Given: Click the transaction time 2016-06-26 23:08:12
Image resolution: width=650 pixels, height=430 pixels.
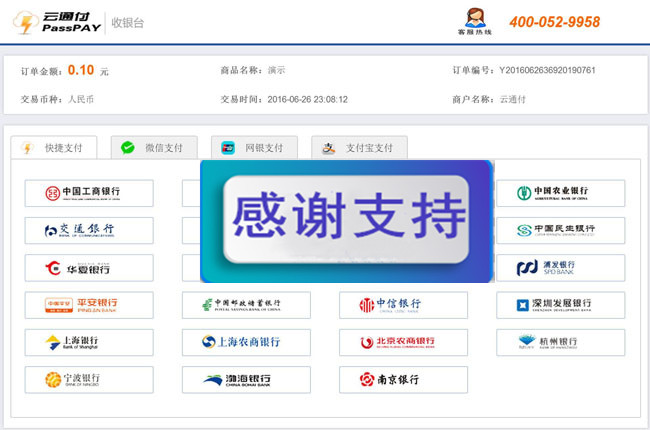Looking at the screenshot, I should coord(308,100).
